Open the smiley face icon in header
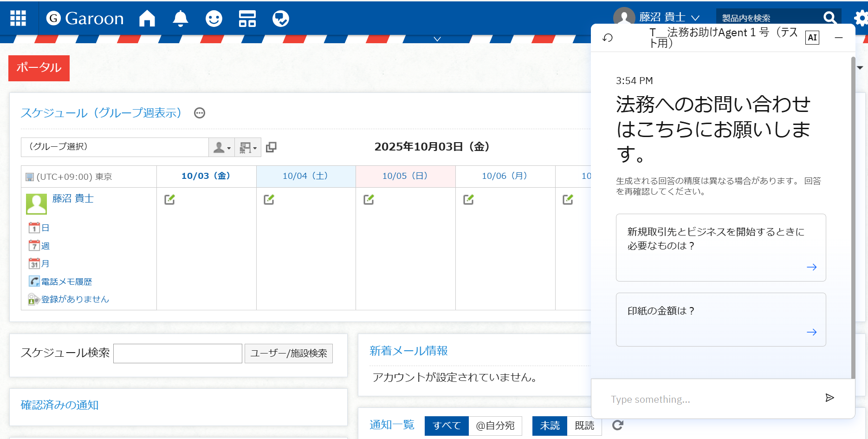This screenshot has height=439, width=868. point(214,18)
